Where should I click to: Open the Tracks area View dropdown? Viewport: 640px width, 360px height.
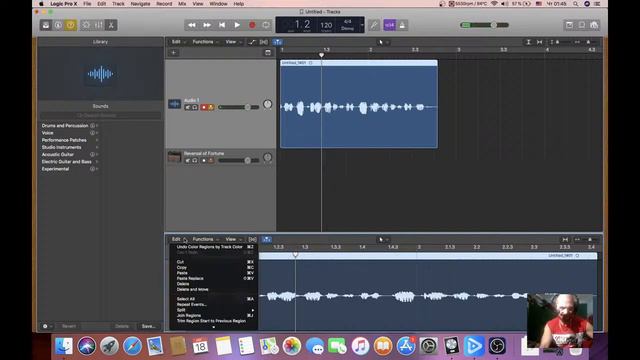[x=233, y=42]
